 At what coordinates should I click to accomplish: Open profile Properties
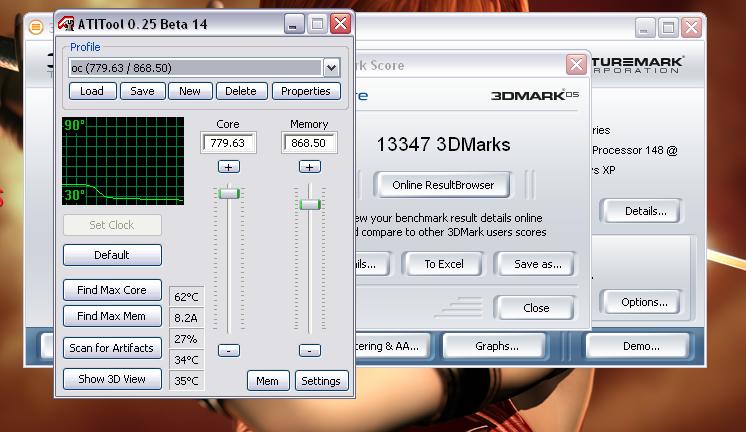click(x=306, y=91)
